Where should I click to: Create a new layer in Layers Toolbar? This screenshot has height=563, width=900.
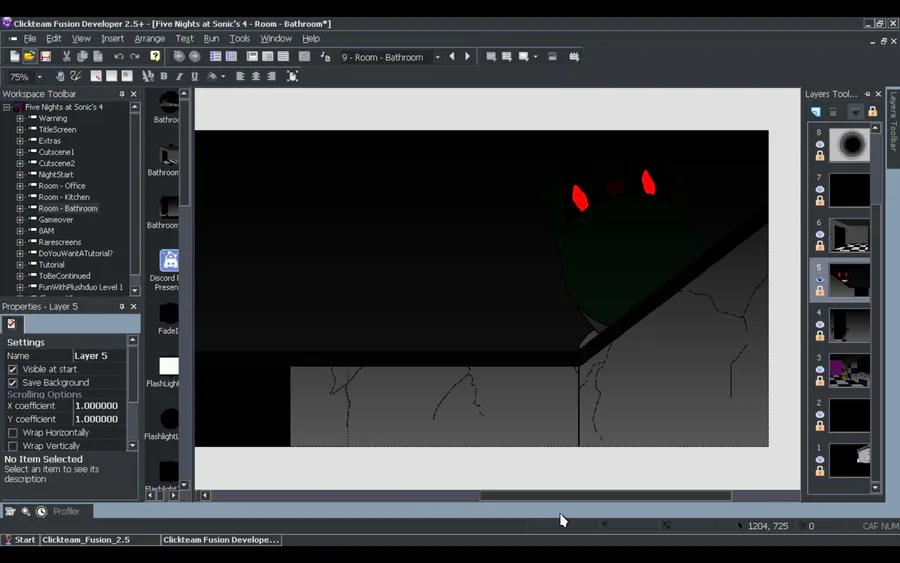click(816, 111)
